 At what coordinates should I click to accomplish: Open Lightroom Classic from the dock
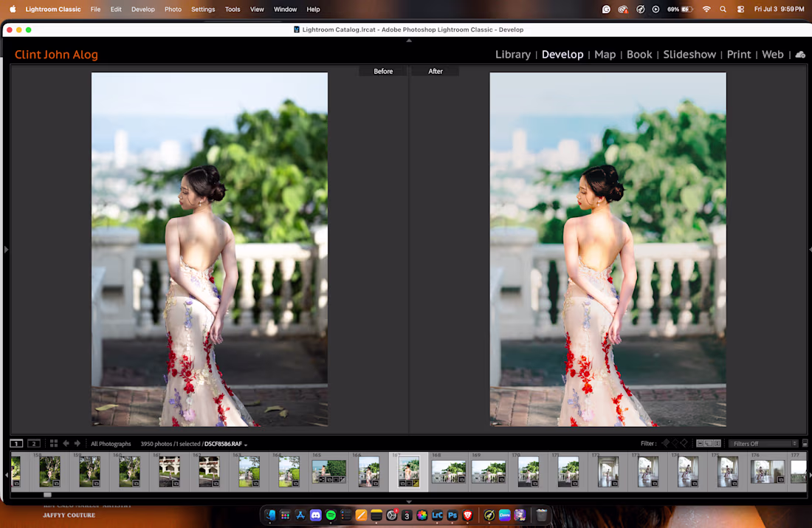[437, 515]
